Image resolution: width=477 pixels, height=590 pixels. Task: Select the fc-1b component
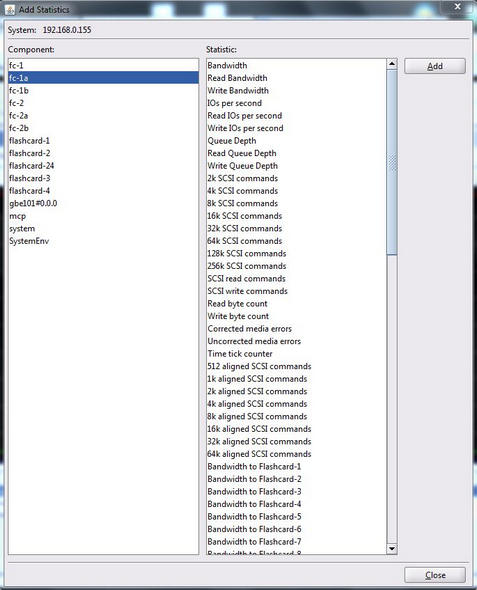point(103,90)
